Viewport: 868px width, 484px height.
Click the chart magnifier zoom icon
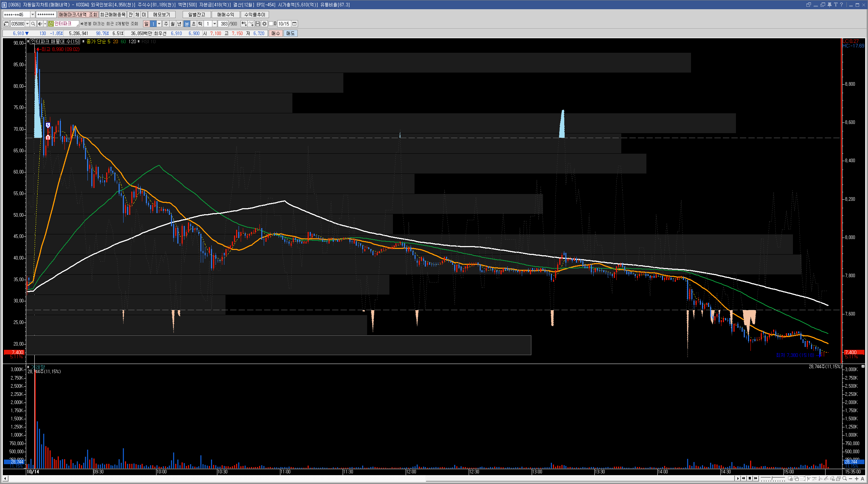coord(845,479)
